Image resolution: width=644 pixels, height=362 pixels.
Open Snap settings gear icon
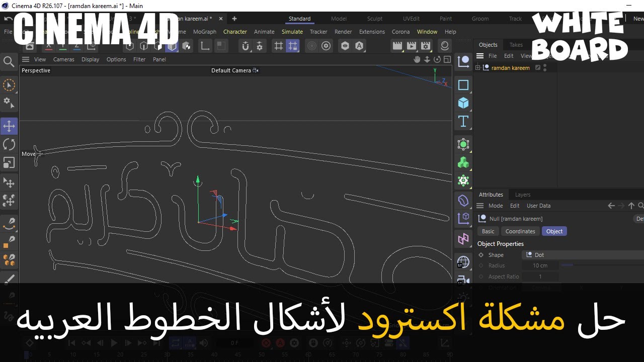point(260,46)
